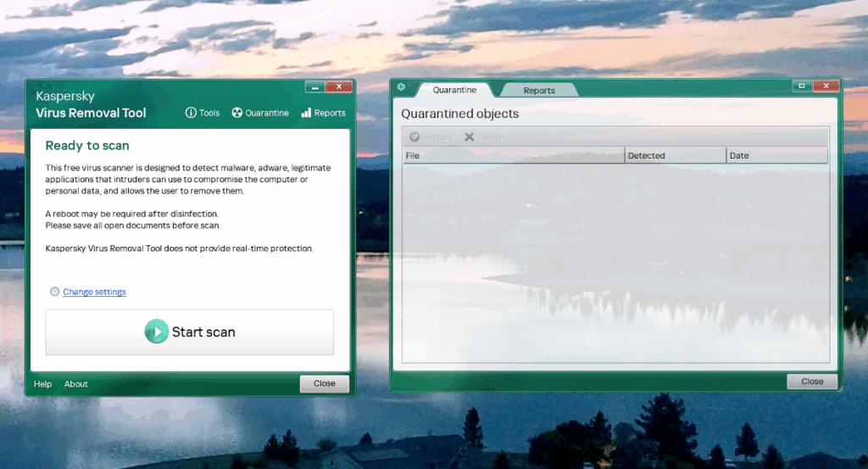Click the Quarantined objects heading
Screen dimensions: 868x469
click(459, 114)
